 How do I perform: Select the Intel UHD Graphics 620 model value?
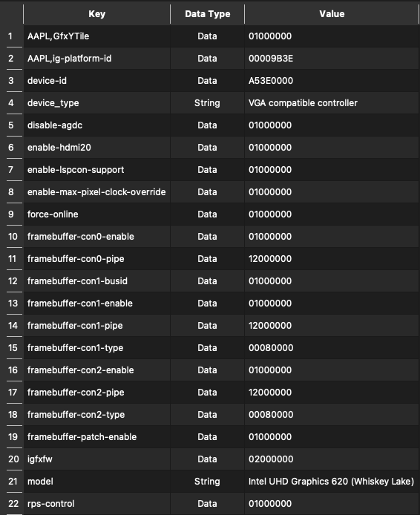click(x=332, y=482)
